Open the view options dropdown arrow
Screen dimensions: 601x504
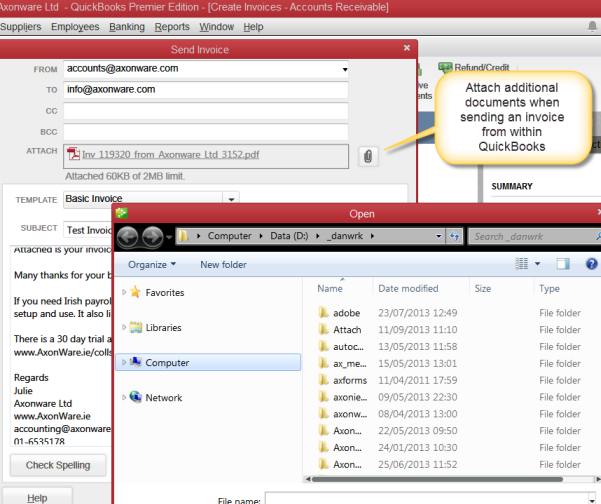point(537,264)
